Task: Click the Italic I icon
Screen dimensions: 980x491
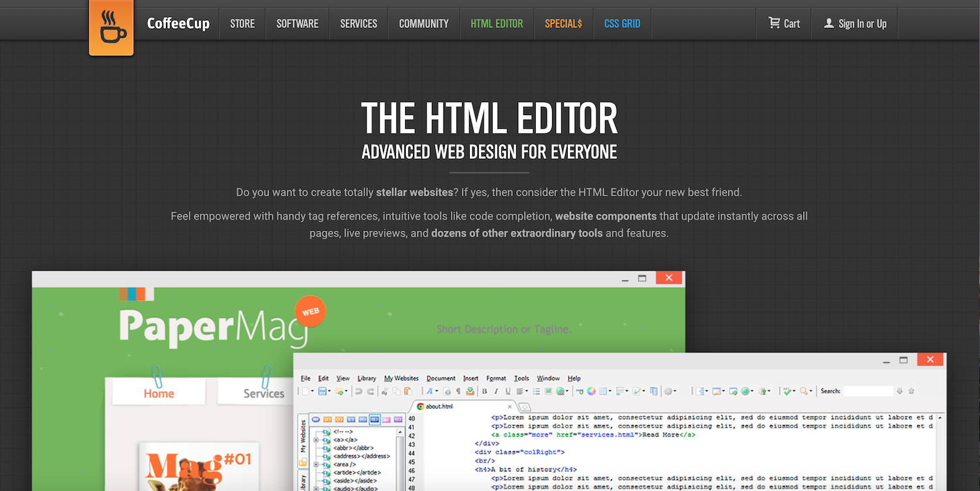Action: pyautogui.click(x=497, y=391)
